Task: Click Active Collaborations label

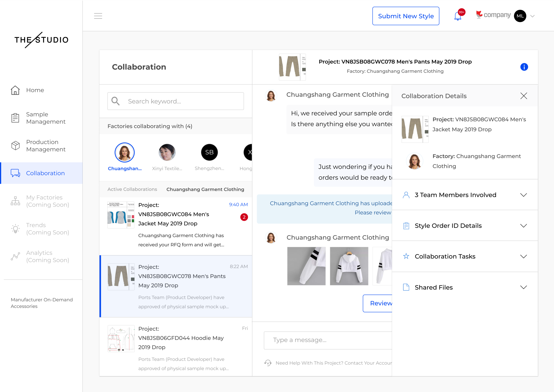Action: pyautogui.click(x=132, y=189)
